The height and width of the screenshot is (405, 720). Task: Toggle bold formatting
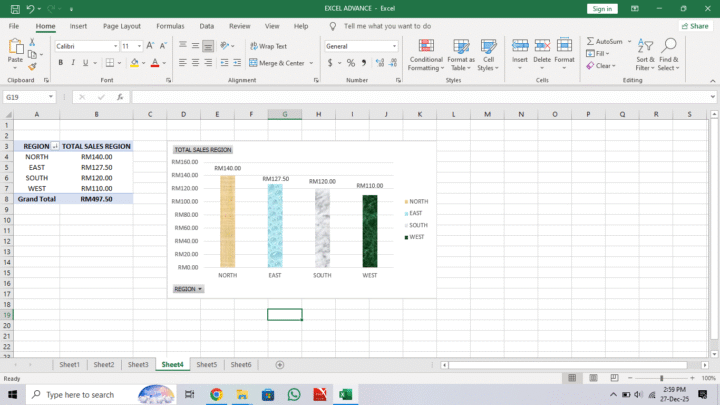pyautogui.click(x=60, y=63)
